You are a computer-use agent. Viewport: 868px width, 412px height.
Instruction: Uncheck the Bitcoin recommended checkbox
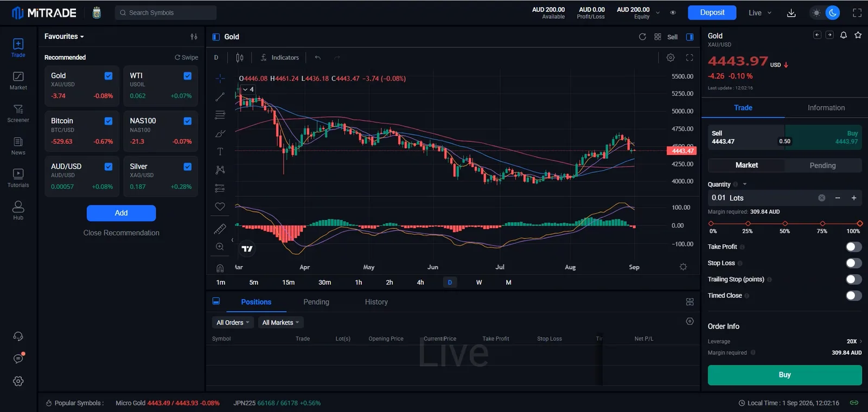tap(108, 121)
